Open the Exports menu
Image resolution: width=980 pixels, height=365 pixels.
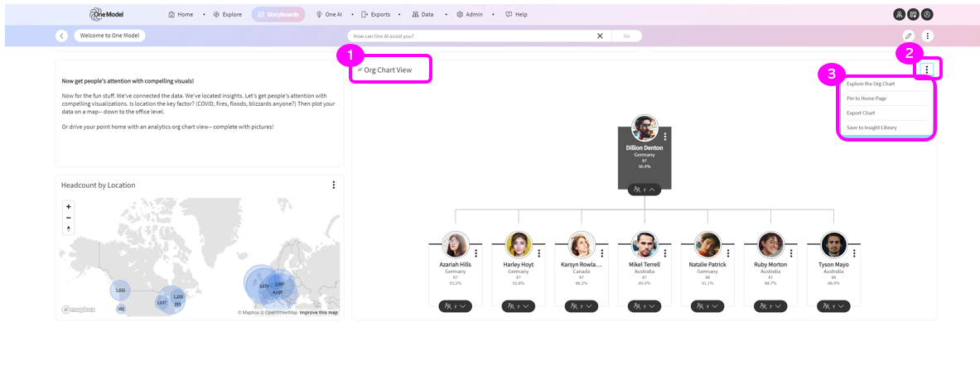375,14
